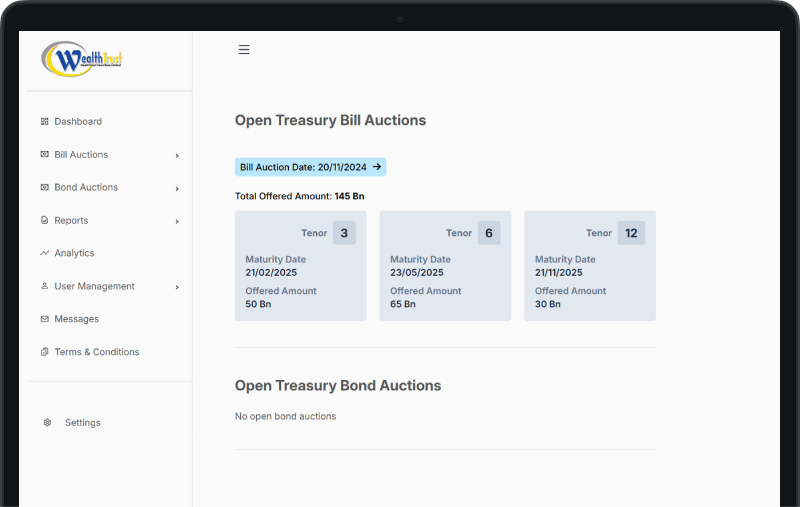The image size is (800, 507).
Task: Click the Tenor 6 number badge
Action: click(489, 233)
